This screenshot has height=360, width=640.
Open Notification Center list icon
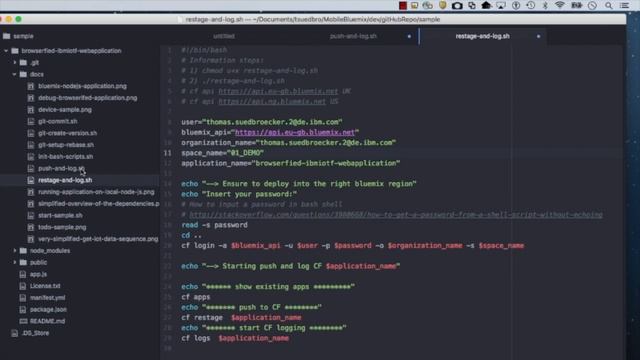tap(624, 5)
